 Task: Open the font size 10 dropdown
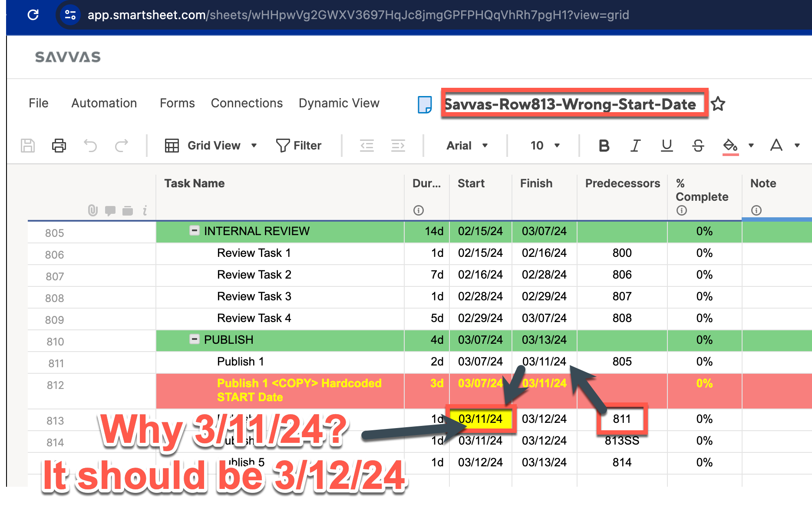click(545, 146)
